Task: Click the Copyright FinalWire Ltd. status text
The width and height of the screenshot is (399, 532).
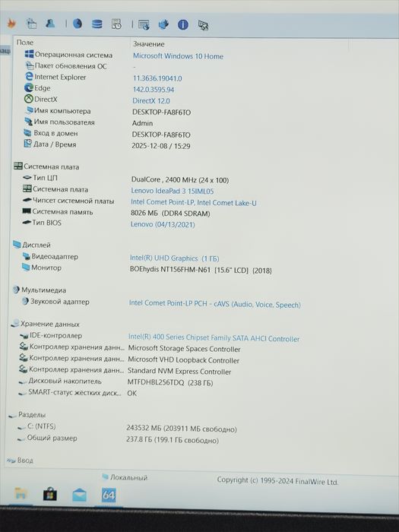Action: (x=277, y=481)
